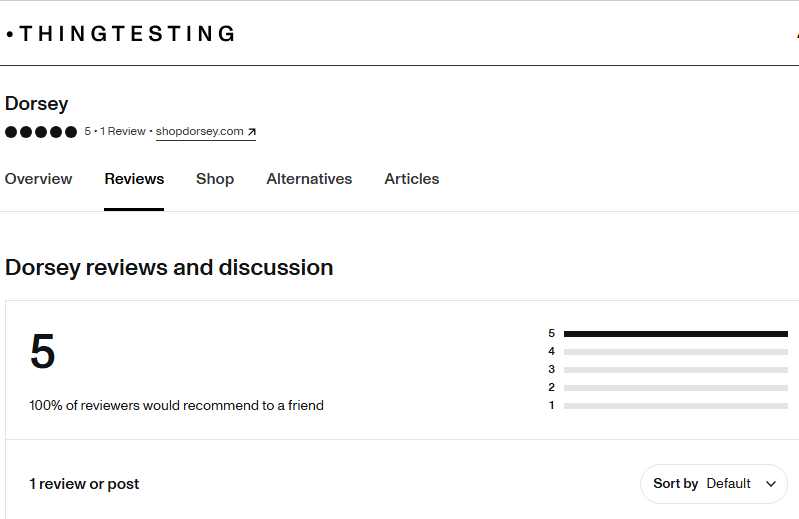The image size is (799, 519).
Task: Click the chevron arrow in Sort by
Action: point(771,484)
